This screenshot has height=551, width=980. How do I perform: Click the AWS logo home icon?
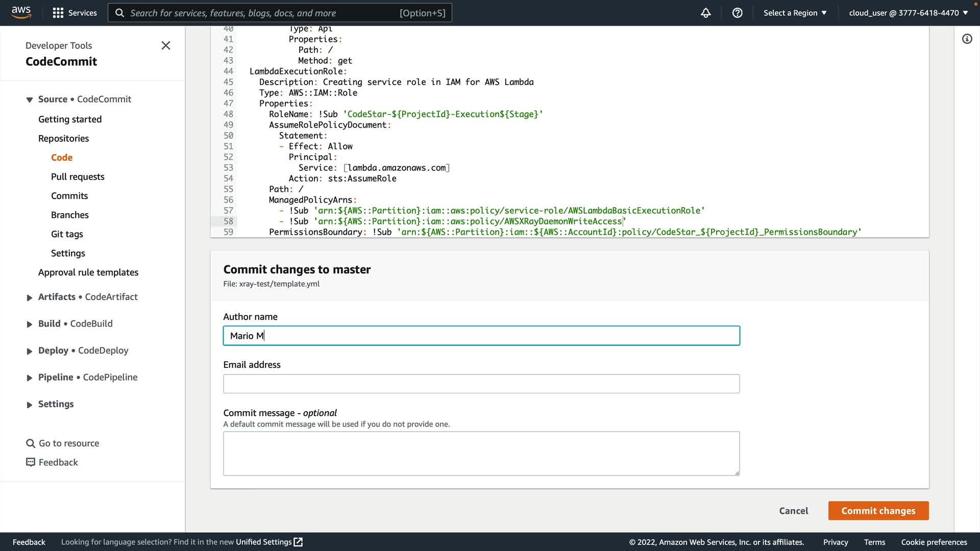tap(21, 12)
